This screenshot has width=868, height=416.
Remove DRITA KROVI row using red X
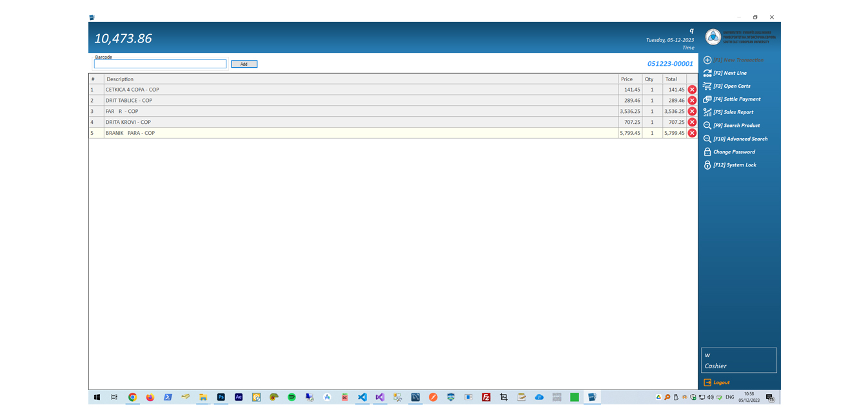click(692, 122)
